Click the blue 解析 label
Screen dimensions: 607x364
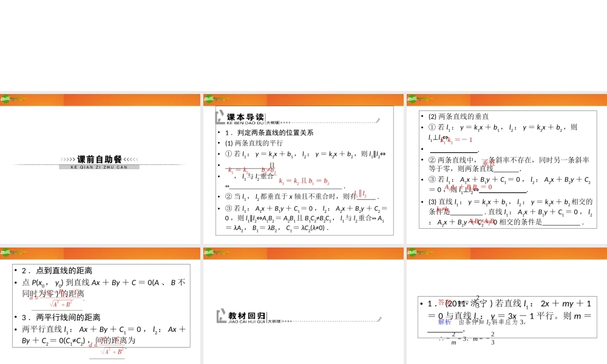pyautogui.click(x=444, y=322)
